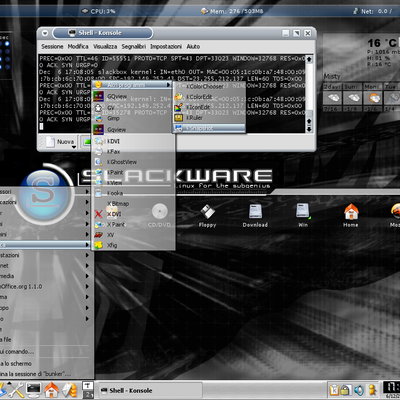Open Visualizza menu in Konsole
The height and width of the screenshot is (400, 400).
105,46
